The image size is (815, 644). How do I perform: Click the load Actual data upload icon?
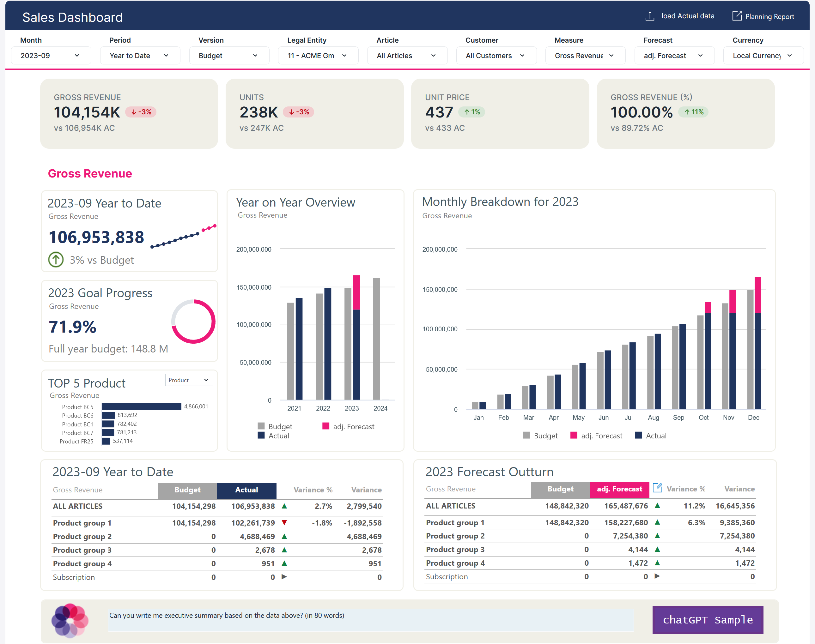click(649, 16)
